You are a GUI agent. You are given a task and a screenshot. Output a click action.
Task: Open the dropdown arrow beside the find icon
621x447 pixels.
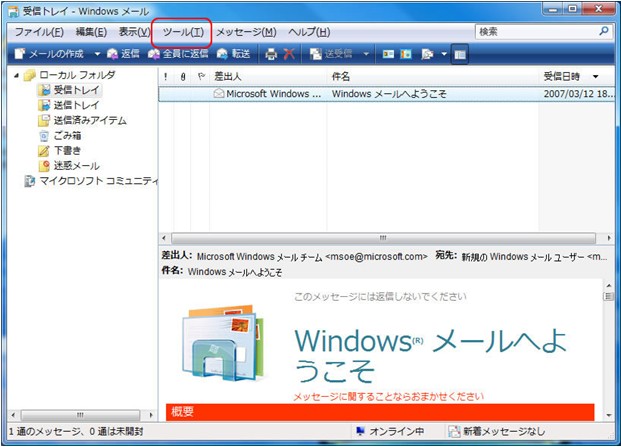pyautogui.click(x=444, y=53)
